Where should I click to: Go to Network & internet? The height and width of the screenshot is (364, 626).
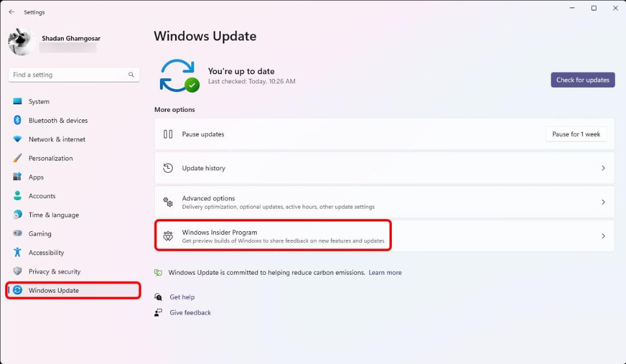74,139
